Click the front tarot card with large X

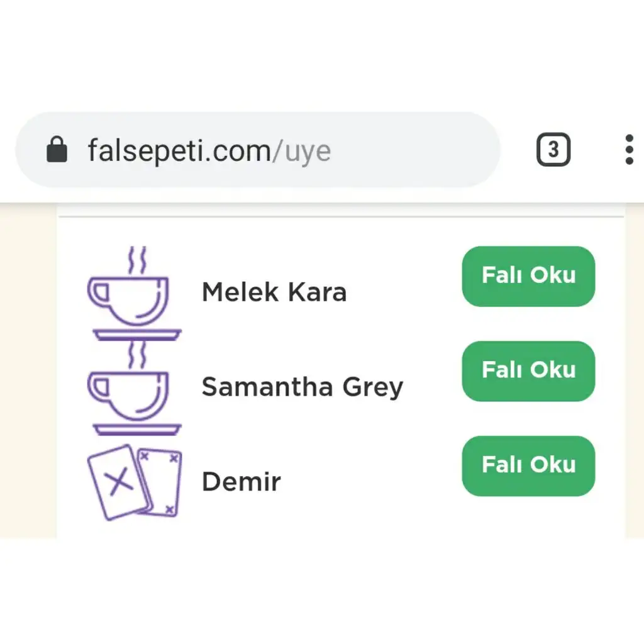point(119,483)
